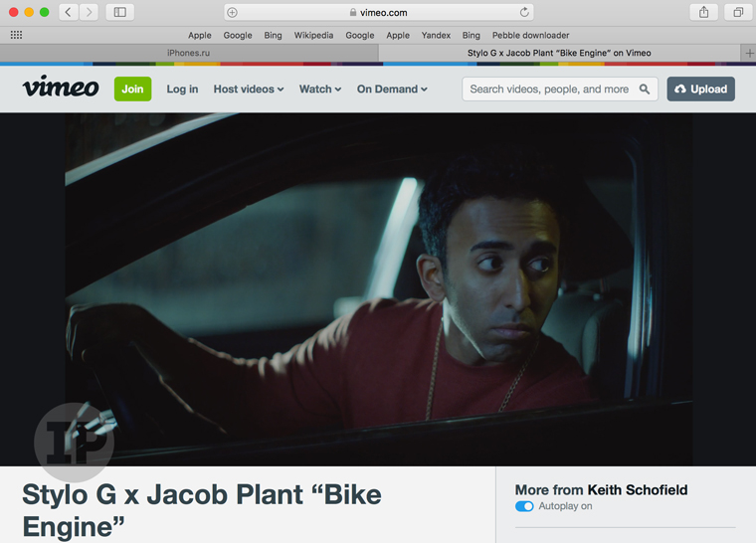Open the Top Sites grid icon
The width and height of the screenshot is (756, 543).
(x=16, y=35)
